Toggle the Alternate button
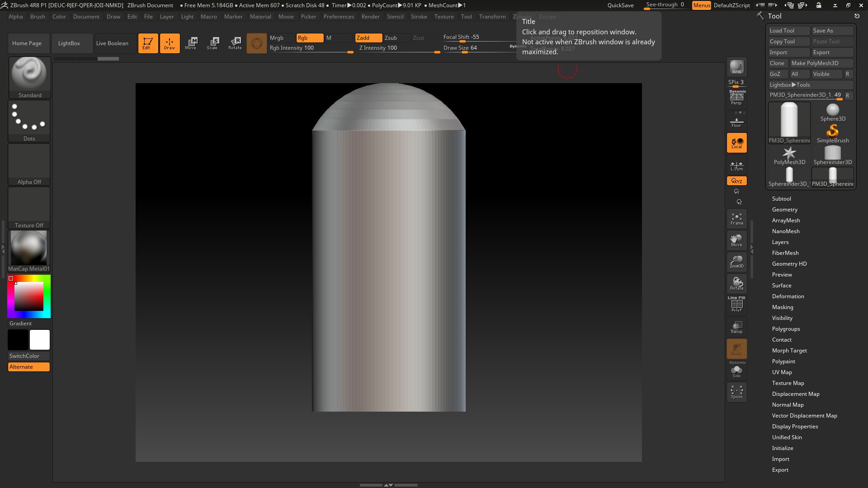This screenshot has height=488, width=868. (29, 367)
